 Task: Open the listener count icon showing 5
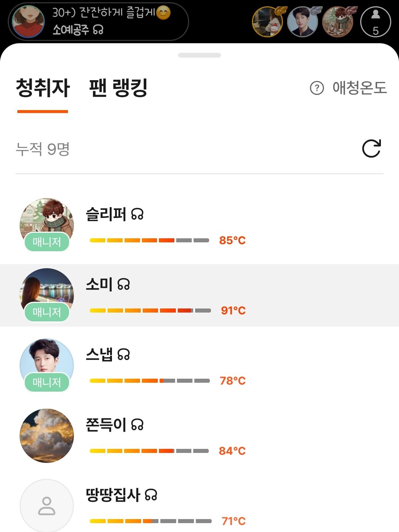tap(375, 22)
